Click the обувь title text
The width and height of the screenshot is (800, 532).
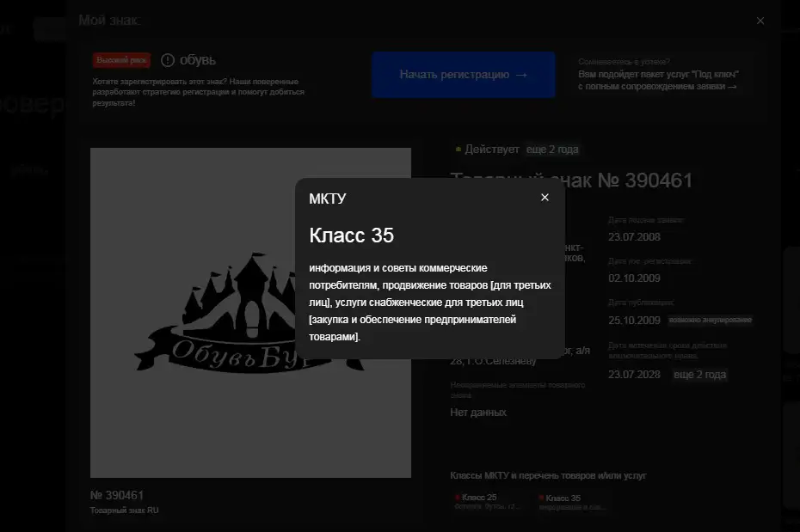198,60
